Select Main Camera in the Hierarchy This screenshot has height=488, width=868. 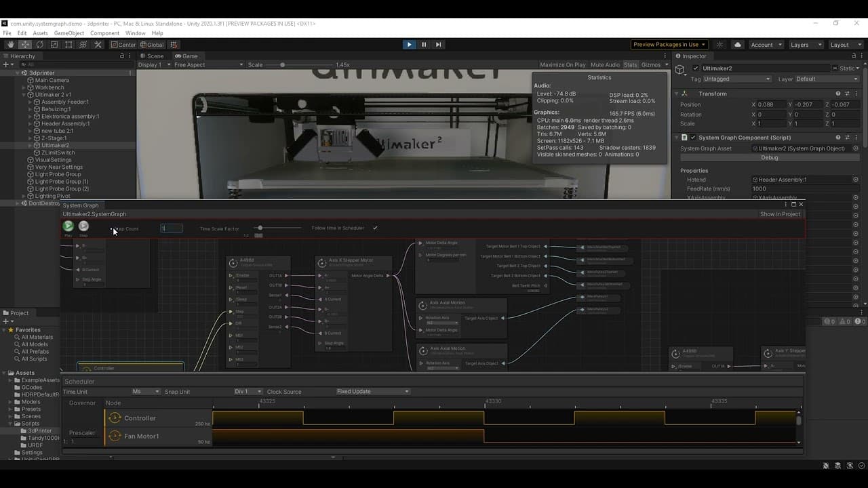tap(52, 80)
